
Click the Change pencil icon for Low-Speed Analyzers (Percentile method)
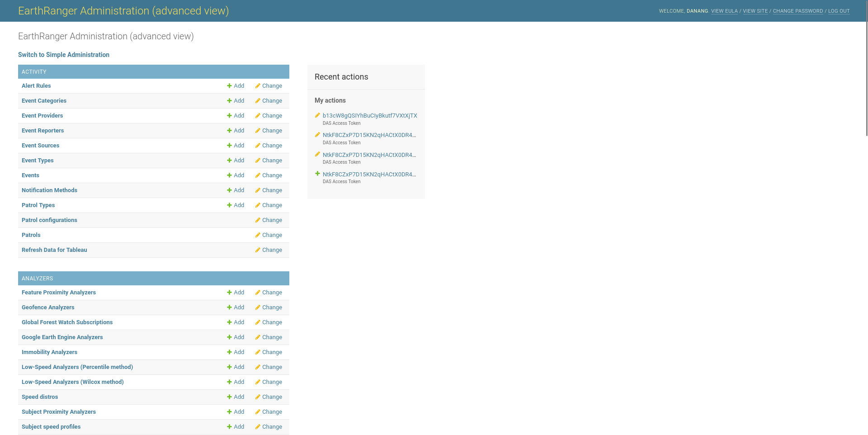pyautogui.click(x=258, y=367)
